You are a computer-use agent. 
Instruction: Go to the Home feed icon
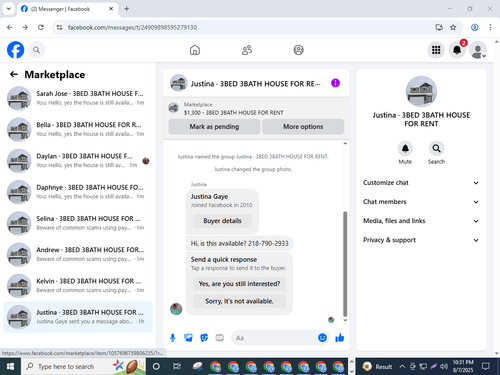[x=195, y=50]
